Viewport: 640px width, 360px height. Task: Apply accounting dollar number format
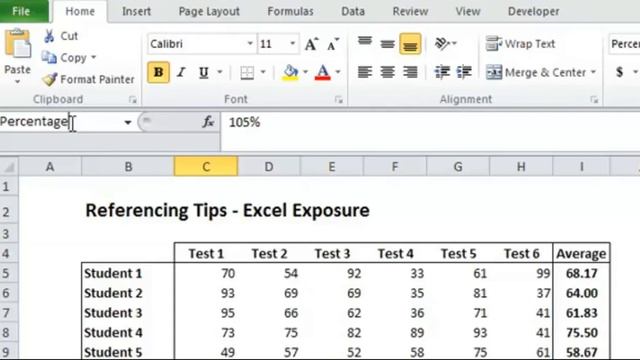point(620,72)
